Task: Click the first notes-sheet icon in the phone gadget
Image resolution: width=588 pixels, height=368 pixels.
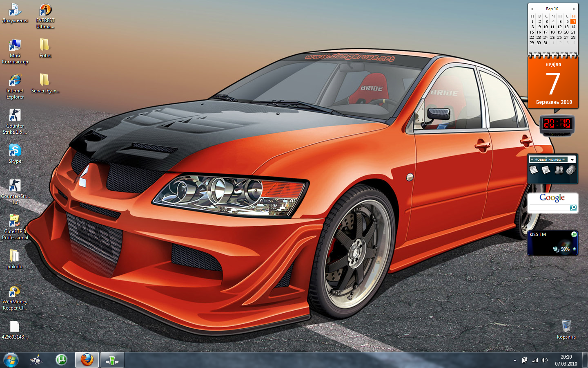Action: click(534, 170)
